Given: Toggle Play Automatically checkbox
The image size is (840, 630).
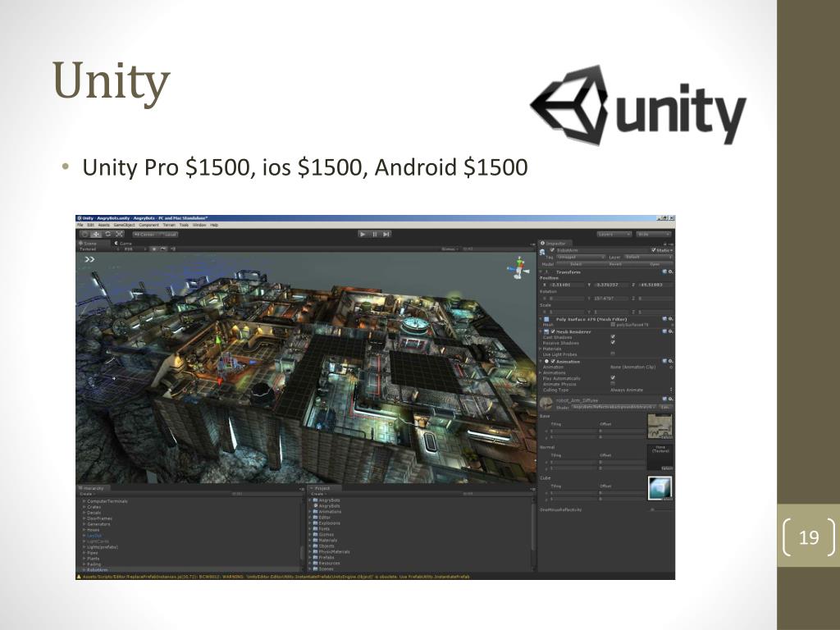Looking at the screenshot, I should click(613, 377).
